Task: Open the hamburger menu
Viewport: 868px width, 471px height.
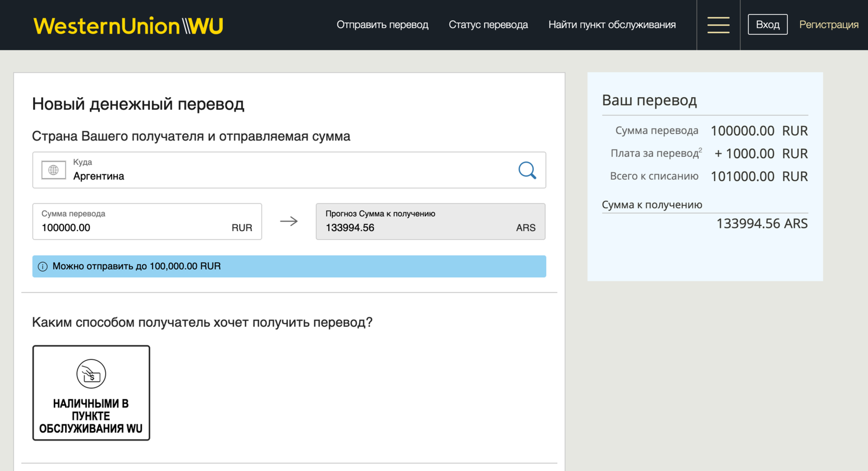Action: pos(718,25)
